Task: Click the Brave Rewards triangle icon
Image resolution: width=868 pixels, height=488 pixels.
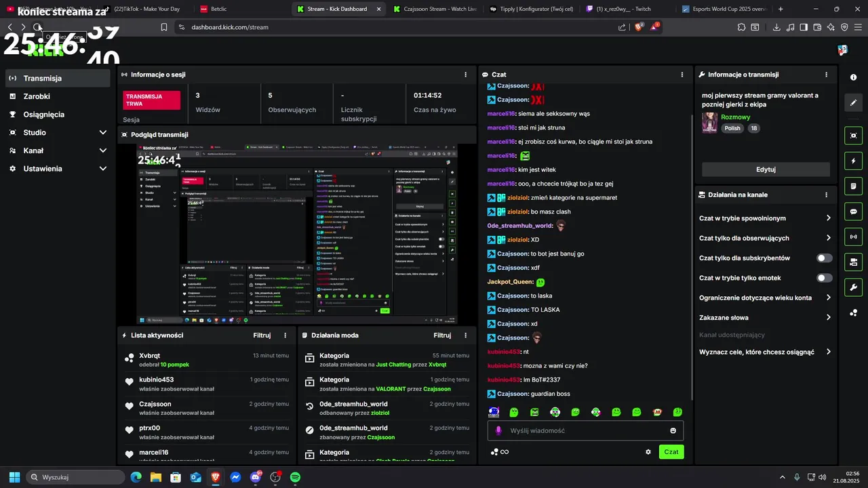Action: (x=654, y=27)
